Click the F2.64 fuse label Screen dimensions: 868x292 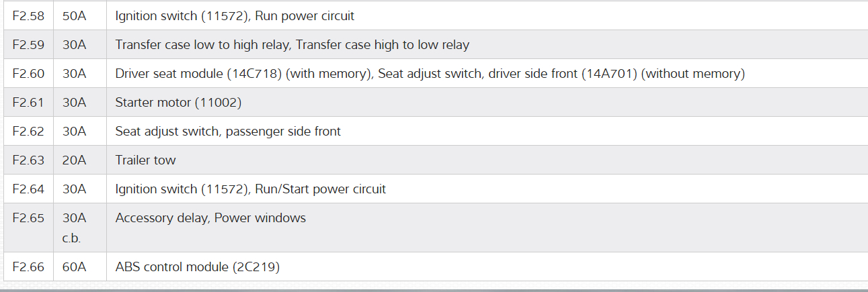28,189
